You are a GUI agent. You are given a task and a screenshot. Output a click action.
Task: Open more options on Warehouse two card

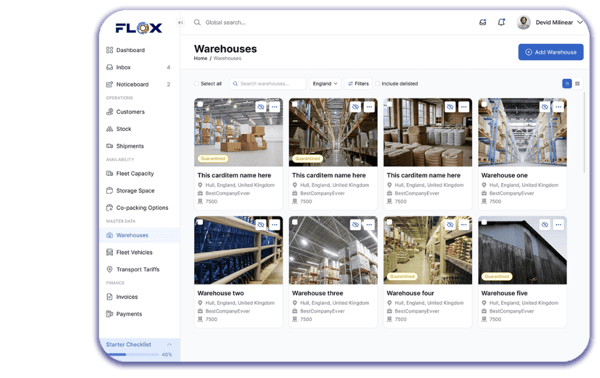point(275,225)
